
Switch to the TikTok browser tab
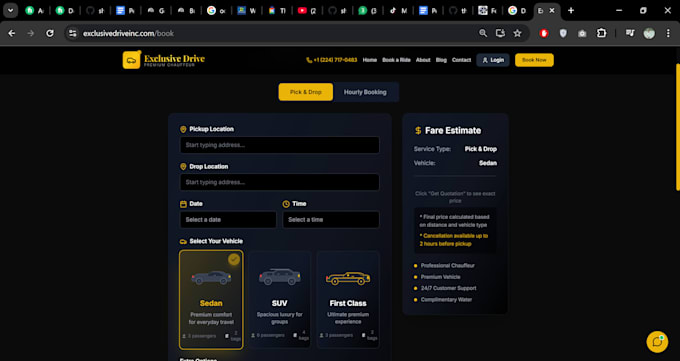pos(398,11)
